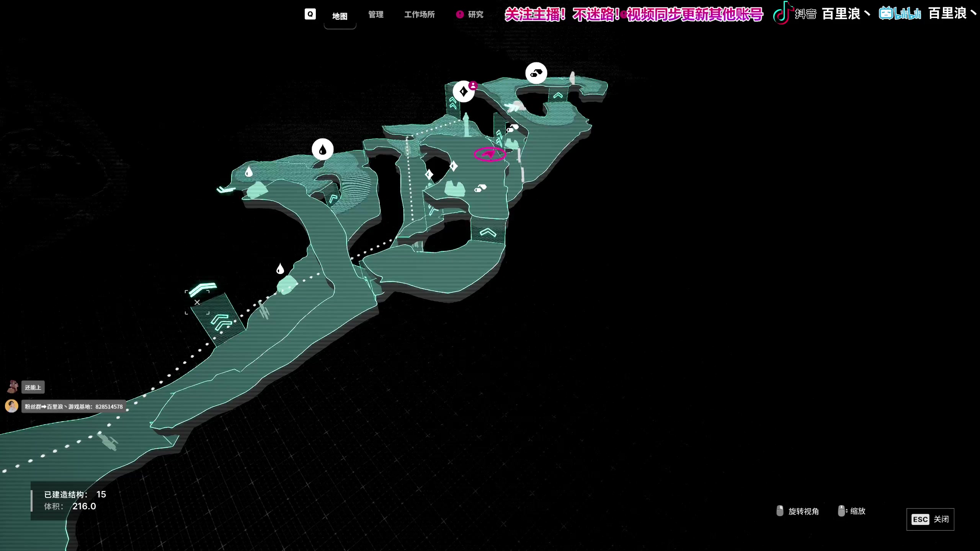Select light building shape beside hexagon resource marker
Image resolution: width=980 pixels, height=551 pixels.
pos(455,188)
